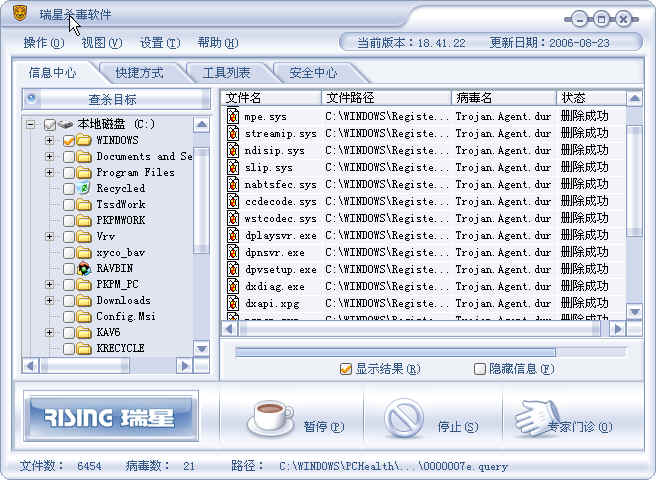This screenshot has height=480, width=656.
Task: Click the infected file icon for ccdecode.sys
Action: pyautogui.click(x=233, y=201)
